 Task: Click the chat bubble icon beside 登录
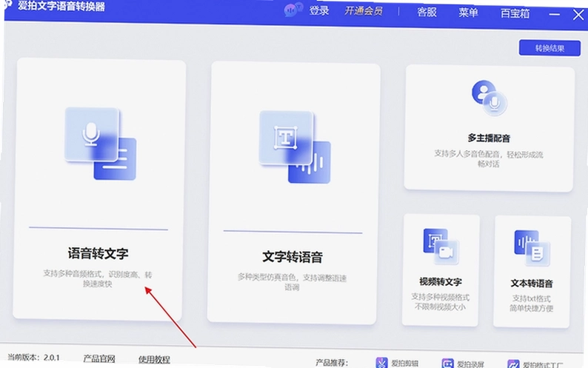coord(293,10)
